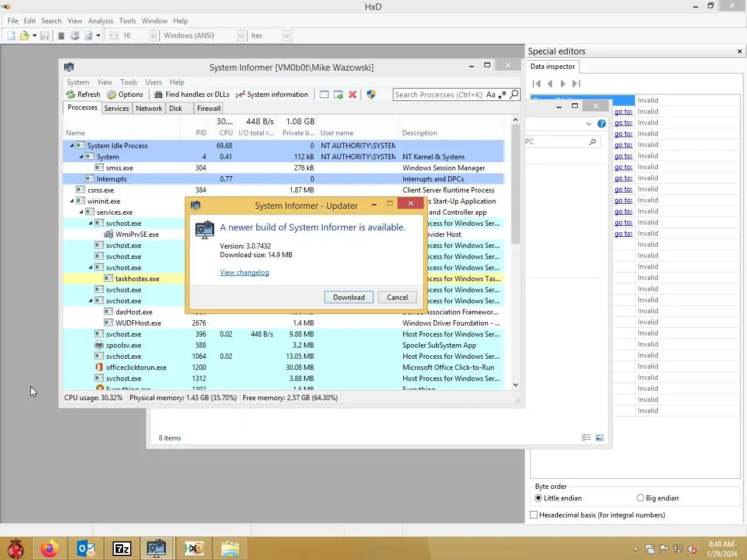747x560 pixels.
Task: Open Outlook from the taskbar
Action: click(86, 548)
